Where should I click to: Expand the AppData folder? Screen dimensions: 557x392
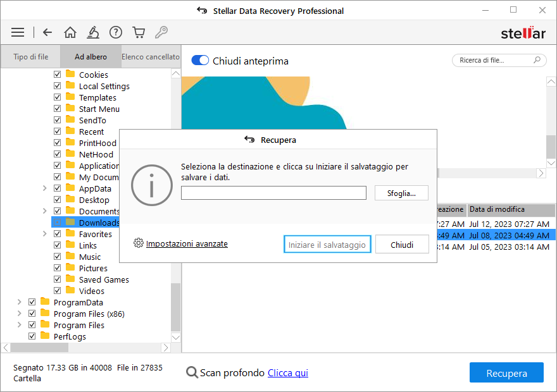44,188
